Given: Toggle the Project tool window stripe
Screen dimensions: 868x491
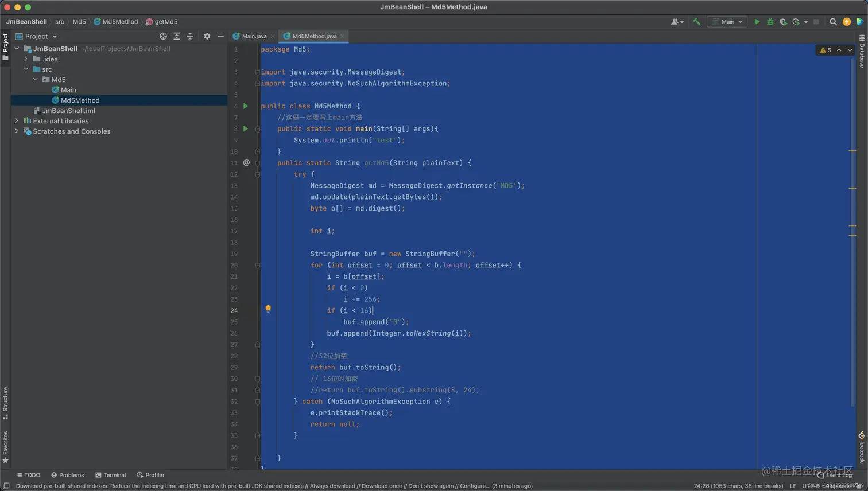Looking at the screenshot, I should [x=5, y=48].
